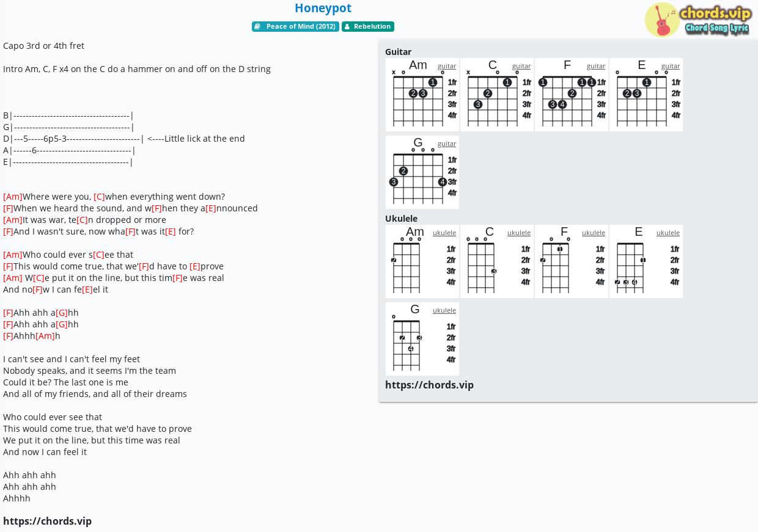Click the https://chords.vip text under chord diagrams
758x532 pixels.
click(429, 385)
